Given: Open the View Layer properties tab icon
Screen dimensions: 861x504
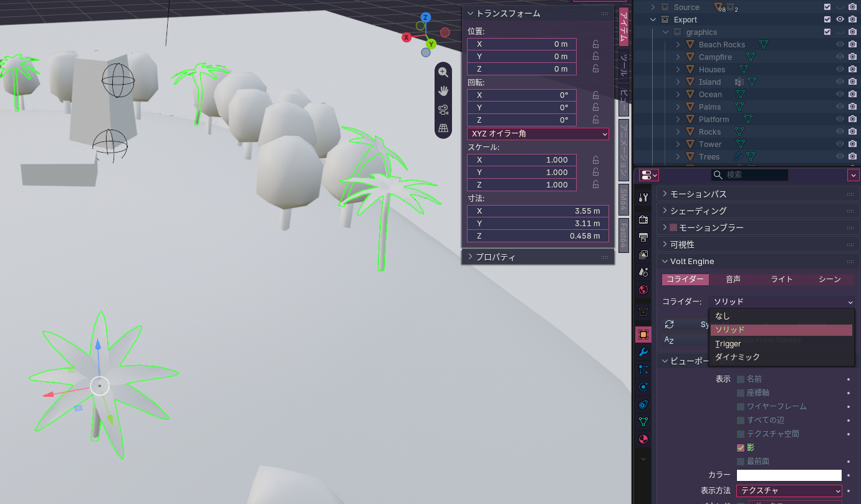Looking at the screenshot, I should [643, 255].
